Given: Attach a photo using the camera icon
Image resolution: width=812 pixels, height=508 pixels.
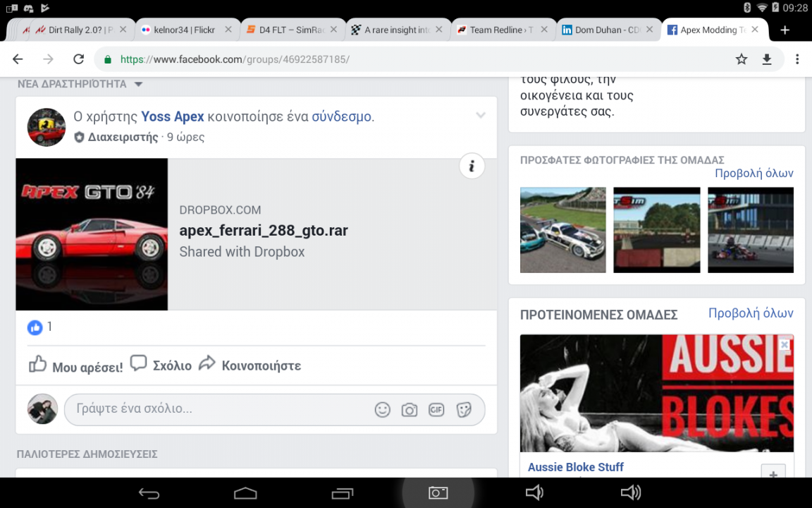Looking at the screenshot, I should coord(409,409).
